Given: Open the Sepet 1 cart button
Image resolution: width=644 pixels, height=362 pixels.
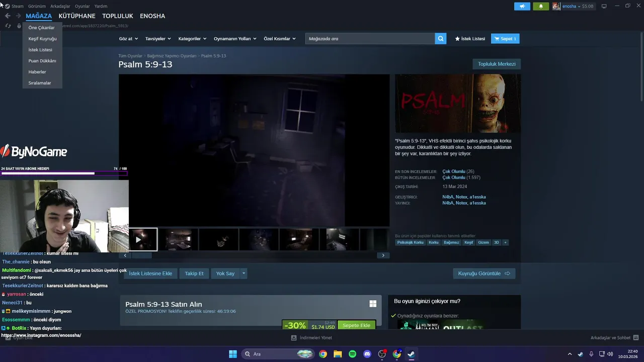Looking at the screenshot, I should (505, 39).
